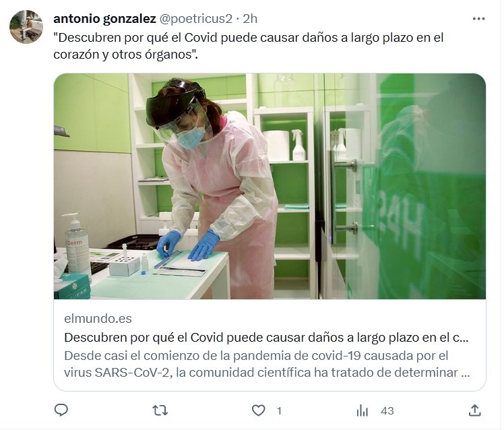
Task: Open the three-dot more options menu
Action: [478, 19]
